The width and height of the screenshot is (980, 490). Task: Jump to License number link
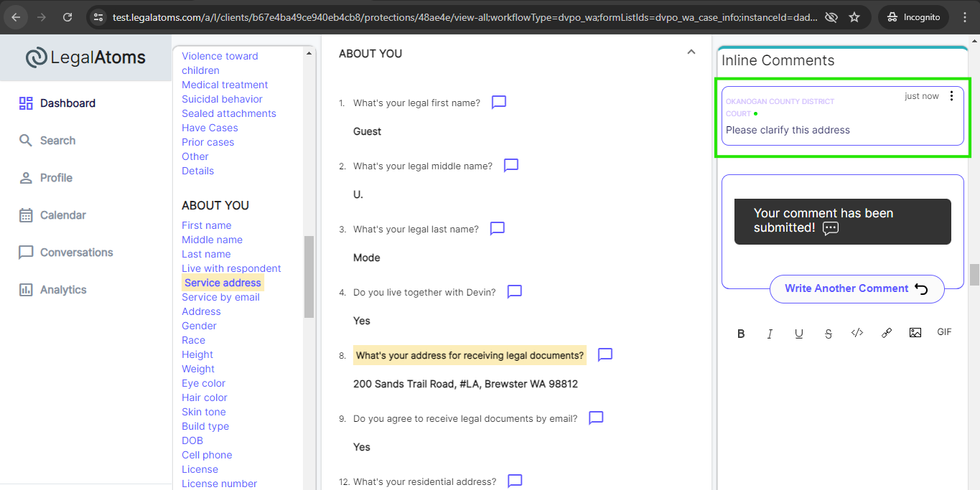point(219,484)
